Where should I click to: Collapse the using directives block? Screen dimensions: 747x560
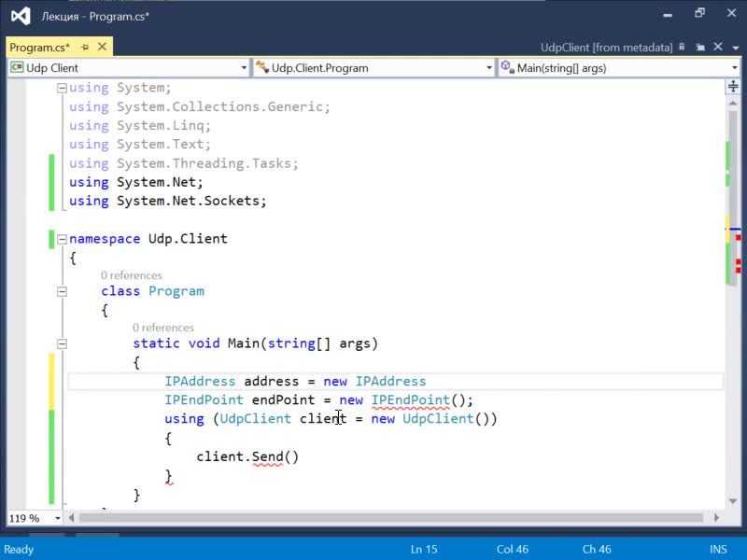pos(62,88)
